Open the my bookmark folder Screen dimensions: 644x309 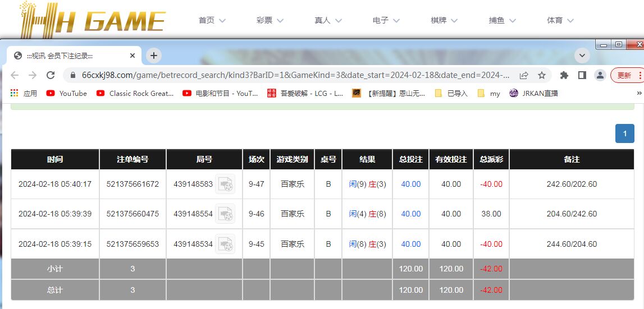coord(488,93)
